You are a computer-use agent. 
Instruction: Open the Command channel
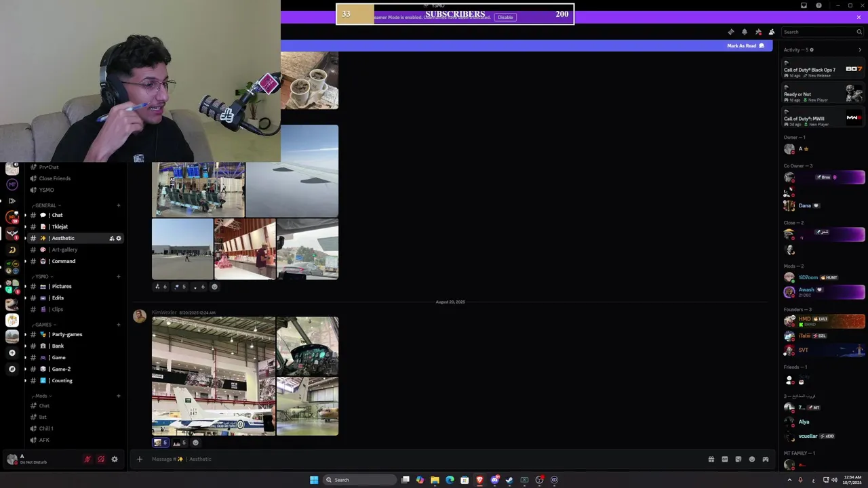tap(75, 261)
